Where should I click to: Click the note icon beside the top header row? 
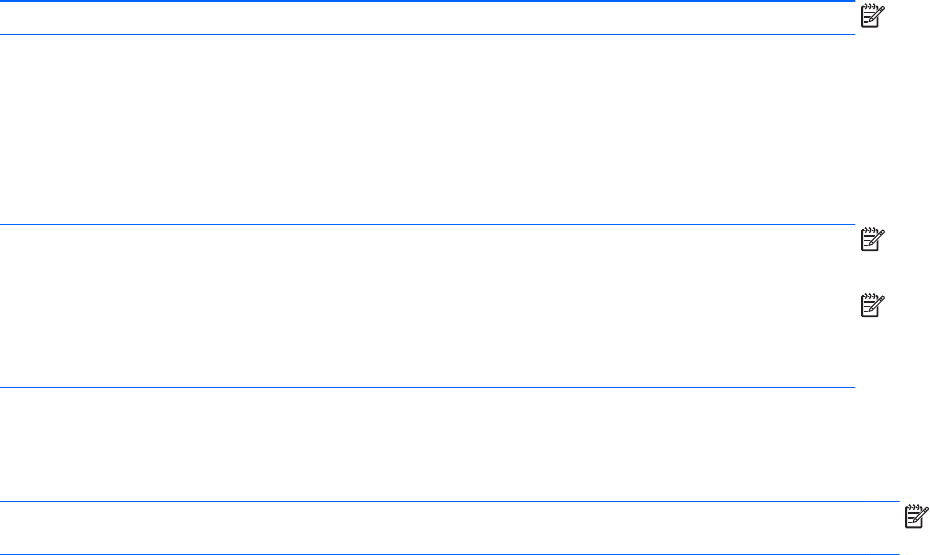tap(872, 16)
